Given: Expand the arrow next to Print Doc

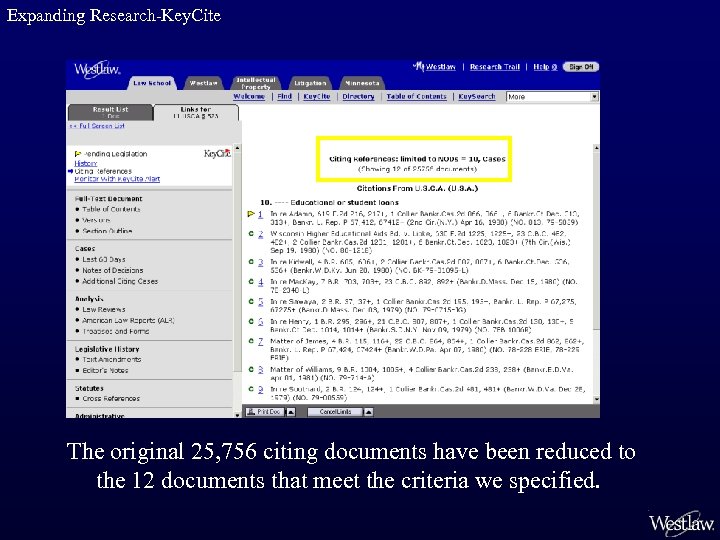Looking at the screenshot, I should [291, 412].
